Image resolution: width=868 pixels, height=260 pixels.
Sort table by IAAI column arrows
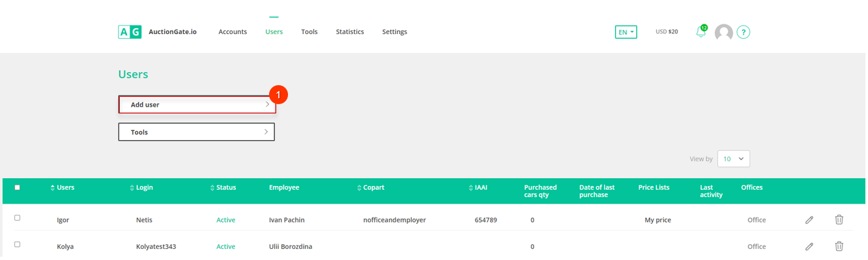coord(471,188)
